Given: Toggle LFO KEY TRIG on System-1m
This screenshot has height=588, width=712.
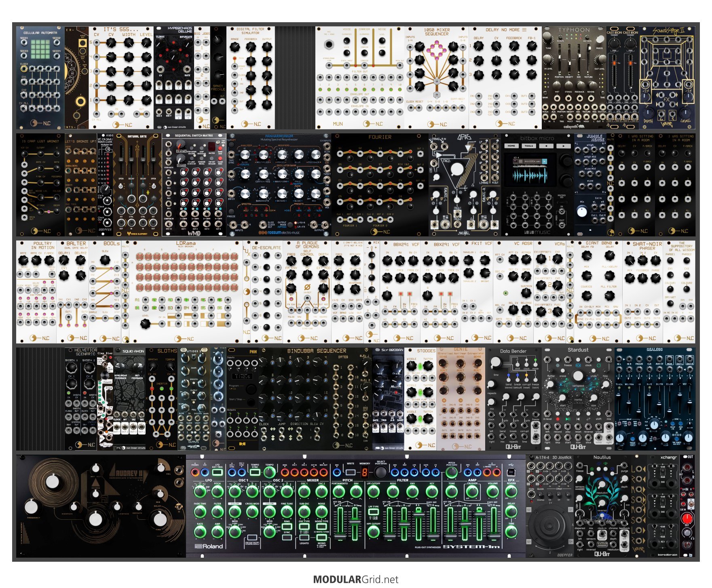Looking at the screenshot, I should pos(218,472).
